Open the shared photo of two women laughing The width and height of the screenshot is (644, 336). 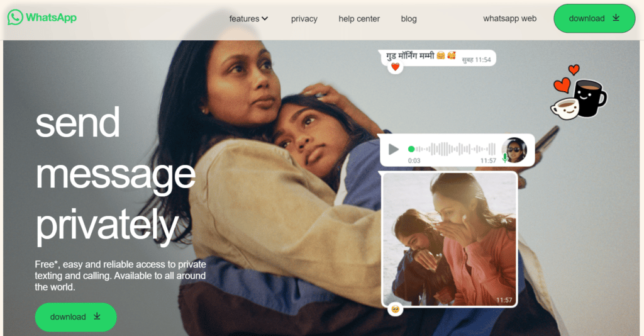[450, 240]
